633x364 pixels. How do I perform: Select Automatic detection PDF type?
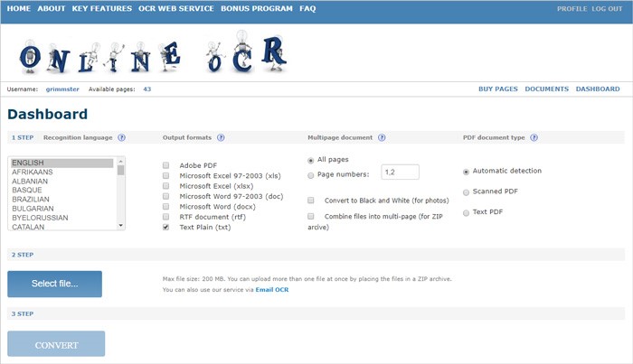tap(466, 172)
